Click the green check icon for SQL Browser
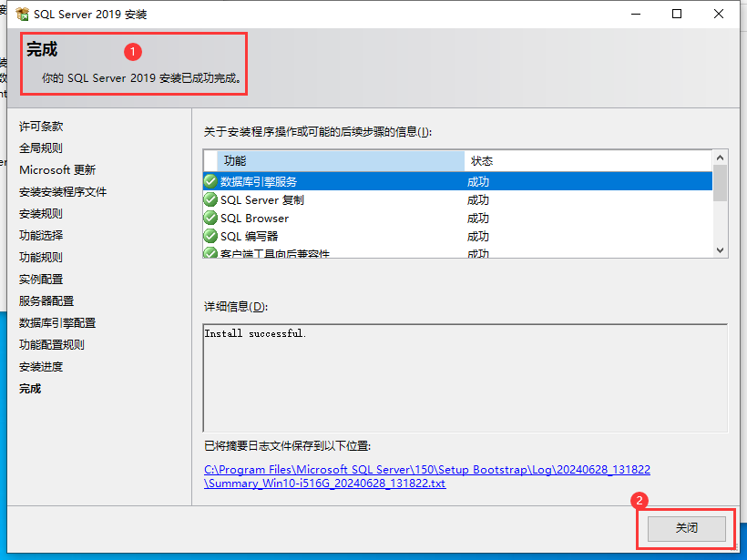Viewport: 747px width, 560px height. point(210,218)
